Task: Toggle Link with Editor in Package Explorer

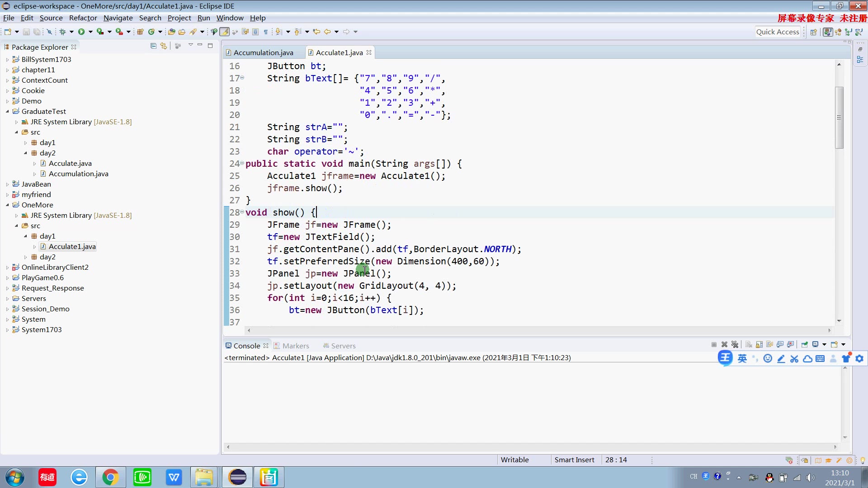Action: [x=164, y=46]
